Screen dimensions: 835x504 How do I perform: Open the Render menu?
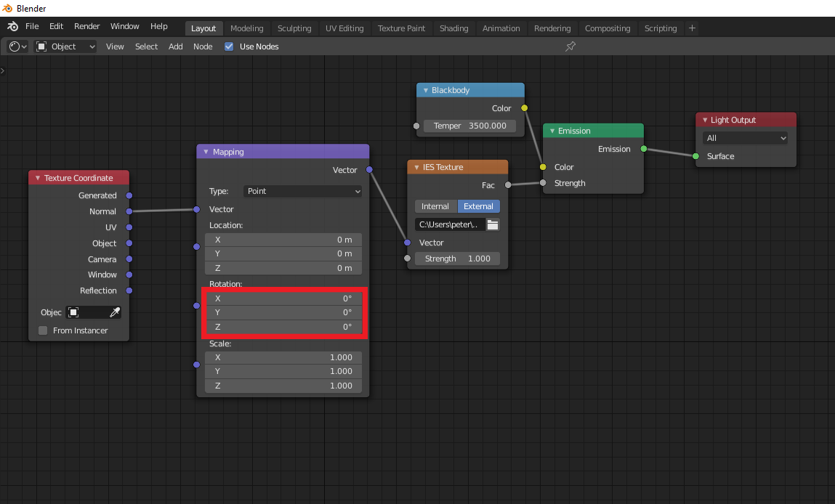tap(86, 27)
